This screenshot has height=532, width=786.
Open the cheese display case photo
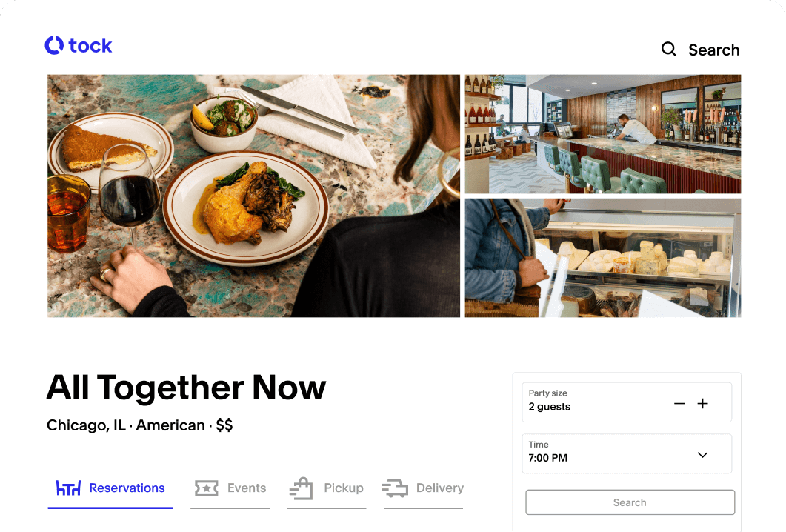603,259
